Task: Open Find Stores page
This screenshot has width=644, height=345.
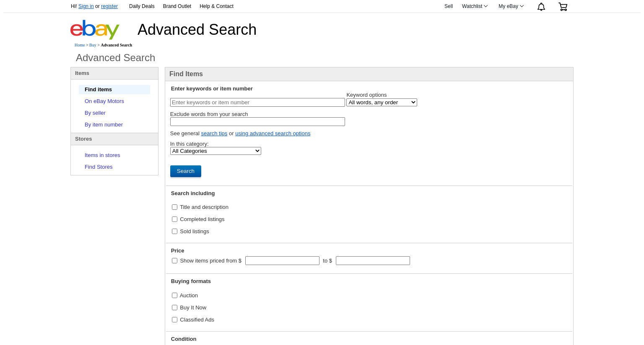Action: (99, 167)
